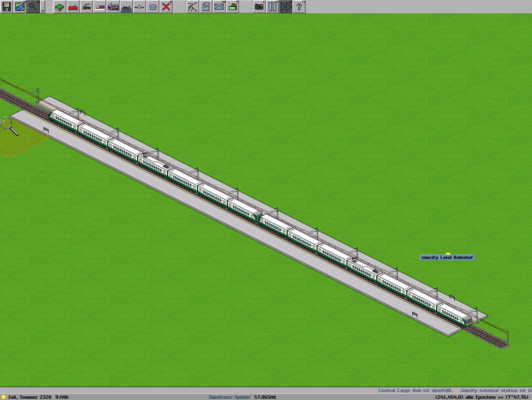Open the ship and harbour tools

click(x=126, y=7)
